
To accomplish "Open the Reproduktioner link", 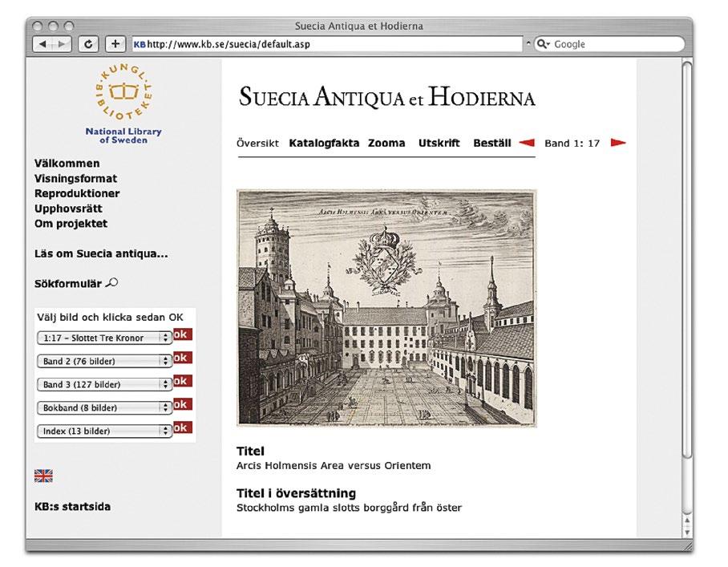I will pos(77,193).
